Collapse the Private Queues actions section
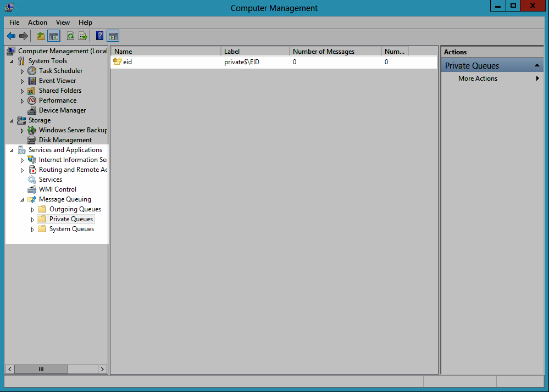This screenshot has width=549, height=392. click(x=538, y=66)
